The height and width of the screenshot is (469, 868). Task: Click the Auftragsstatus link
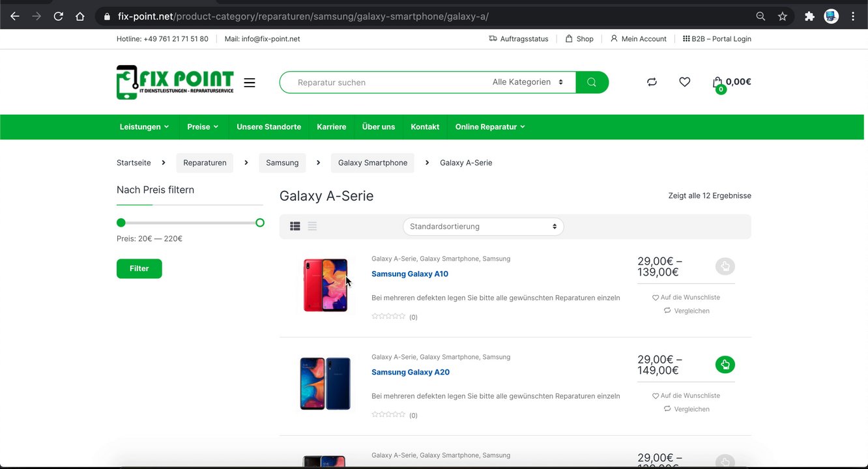(519, 39)
